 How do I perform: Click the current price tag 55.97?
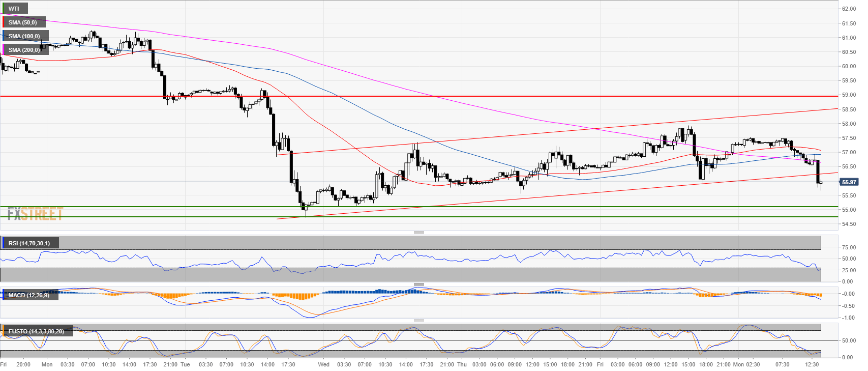849,182
